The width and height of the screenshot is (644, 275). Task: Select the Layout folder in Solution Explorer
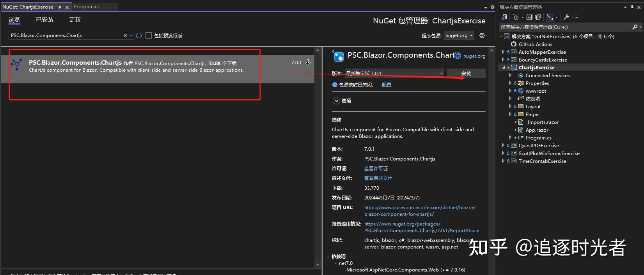click(x=533, y=107)
